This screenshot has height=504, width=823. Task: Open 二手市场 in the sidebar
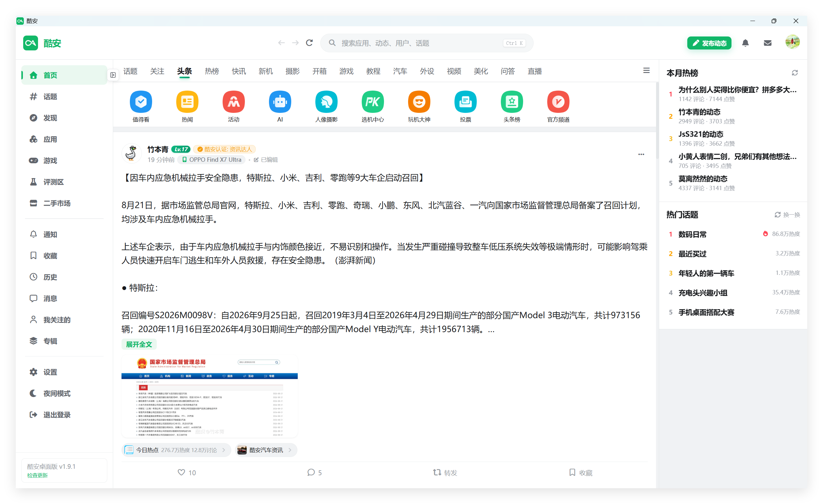64,203
